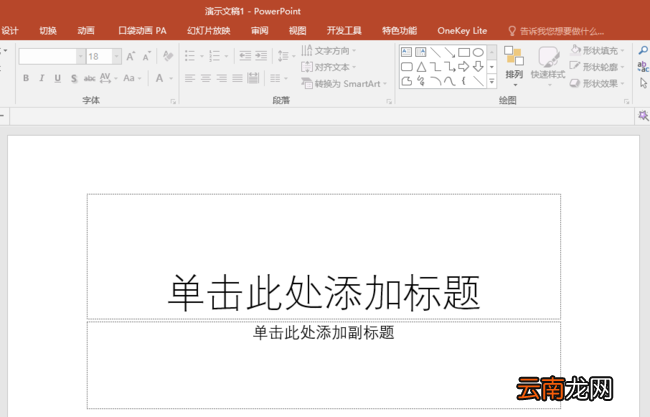Select the Elbow Connector shape

435,67
